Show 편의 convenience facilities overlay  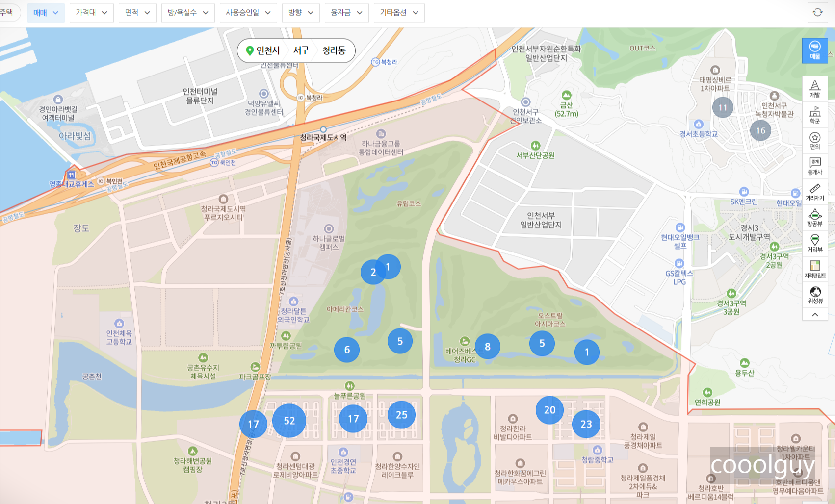coord(815,141)
